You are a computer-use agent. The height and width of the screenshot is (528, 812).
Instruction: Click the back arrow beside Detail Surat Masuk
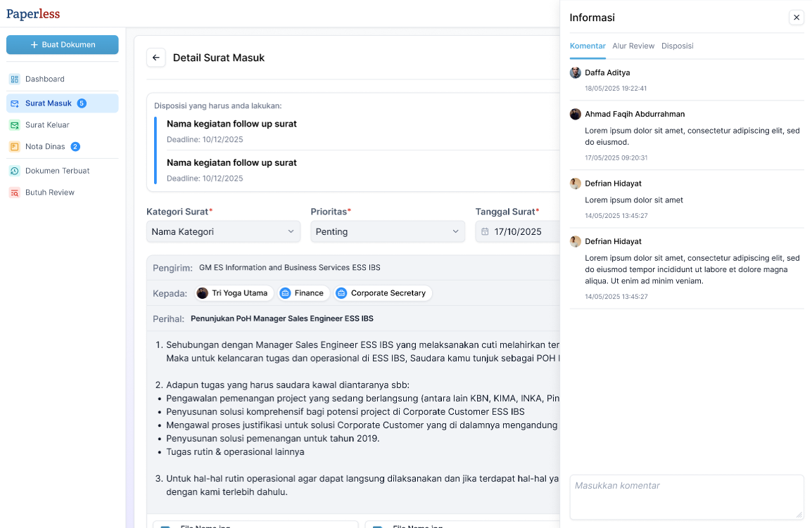[x=156, y=58]
